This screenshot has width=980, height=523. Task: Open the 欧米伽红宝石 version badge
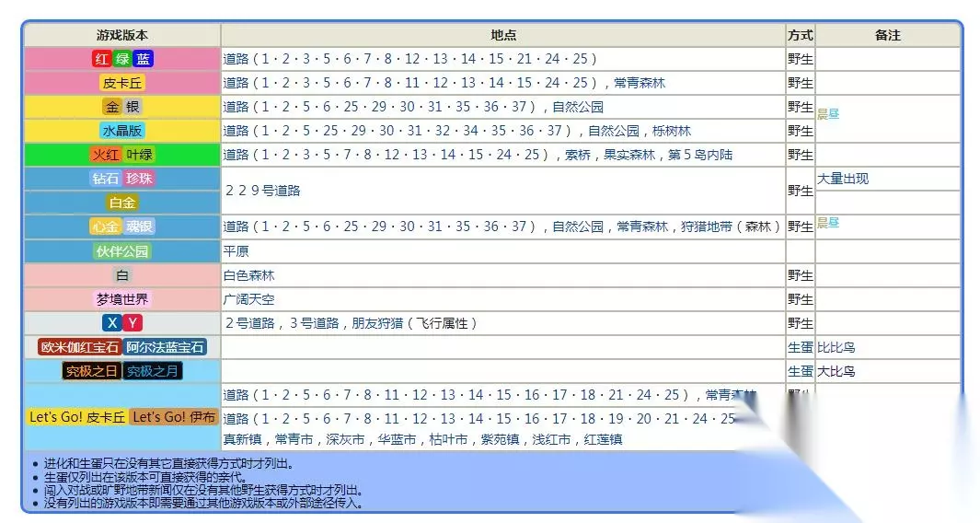[79, 347]
